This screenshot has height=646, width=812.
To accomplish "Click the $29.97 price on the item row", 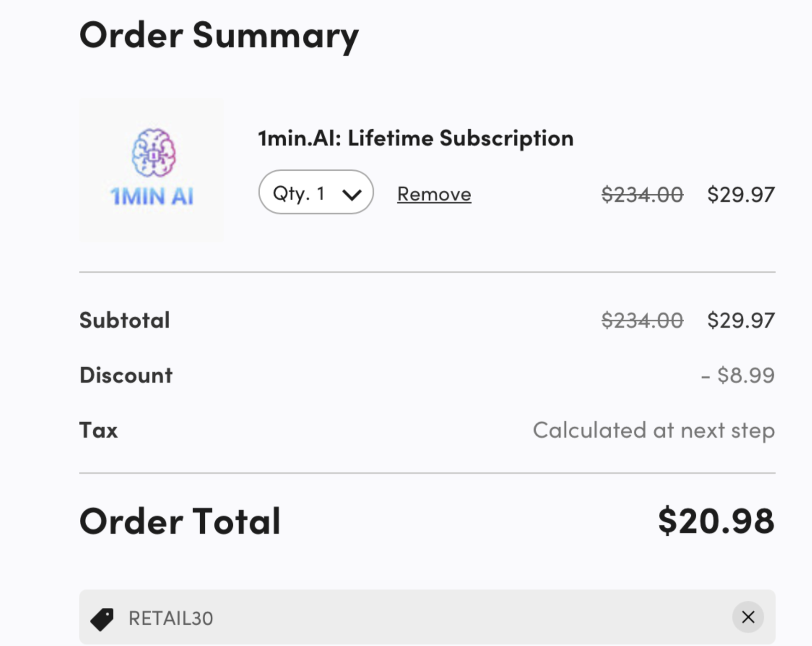I will (x=741, y=194).
